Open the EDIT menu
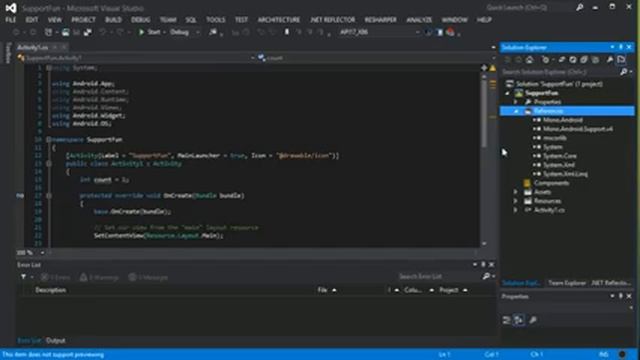Viewport: 640px width, 360px height. [31, 20]
